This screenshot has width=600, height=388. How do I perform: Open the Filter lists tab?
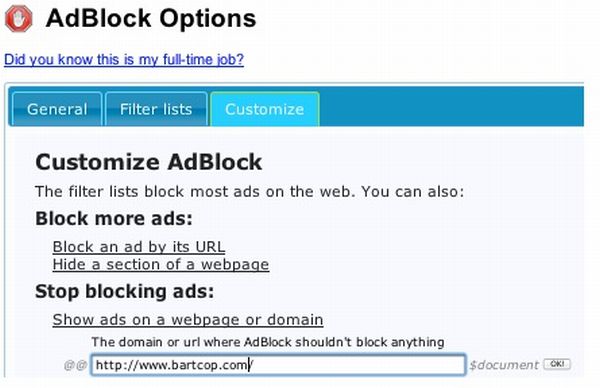click(x=156, y=109)
